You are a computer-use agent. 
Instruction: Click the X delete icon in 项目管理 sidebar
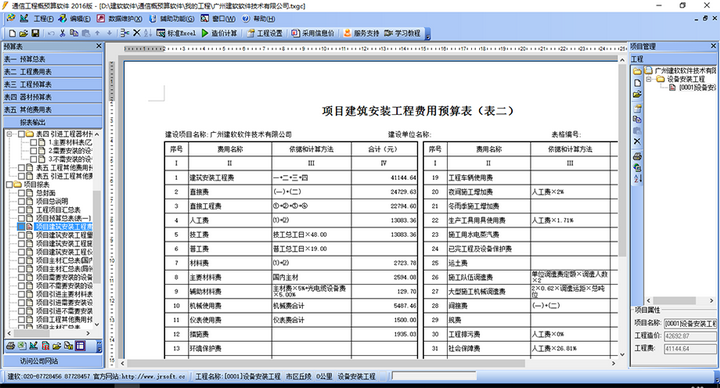[637, 141]
